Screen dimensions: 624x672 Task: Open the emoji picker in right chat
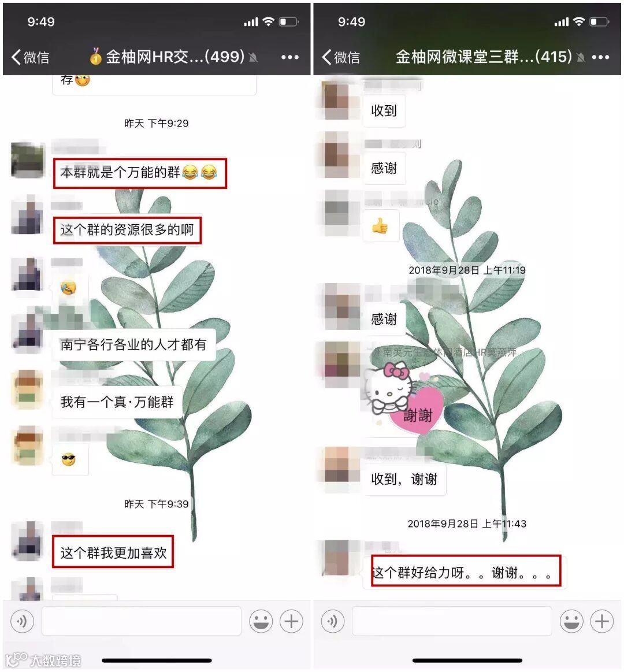pos(571,621)
